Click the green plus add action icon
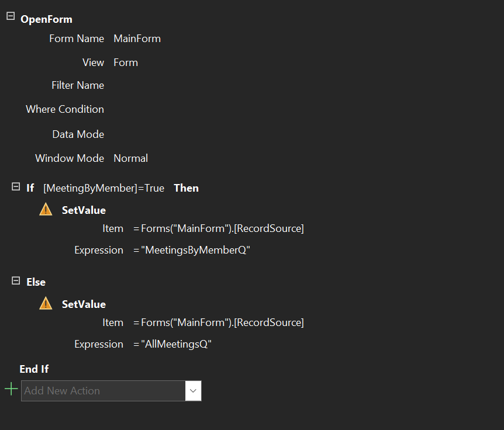The height and width of the screenshot is (430, 504). (11, 389)
